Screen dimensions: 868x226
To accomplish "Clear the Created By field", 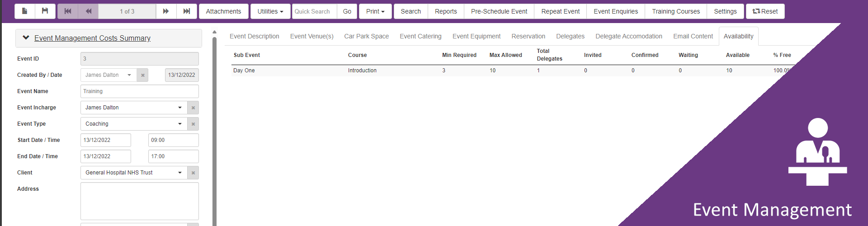I will coord(142,75).
